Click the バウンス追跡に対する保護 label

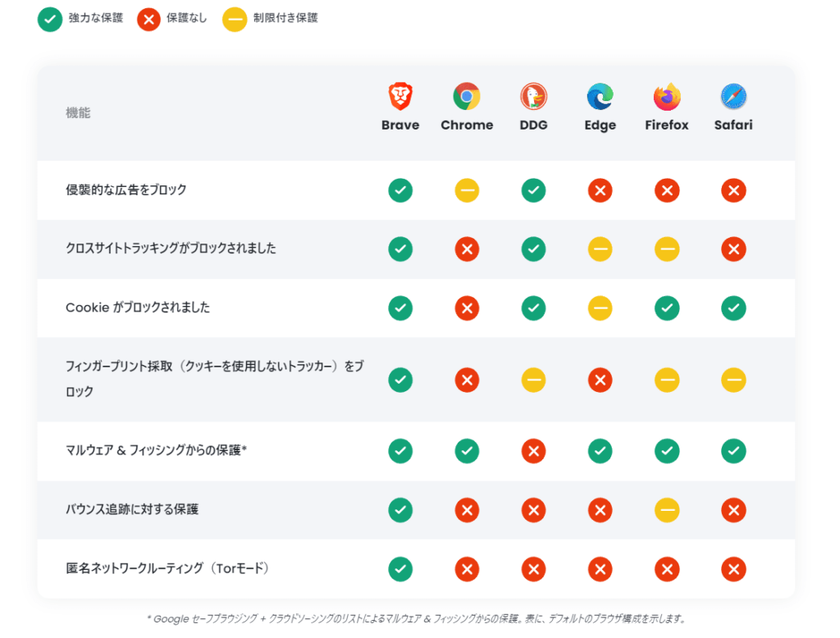click(132, 509)
